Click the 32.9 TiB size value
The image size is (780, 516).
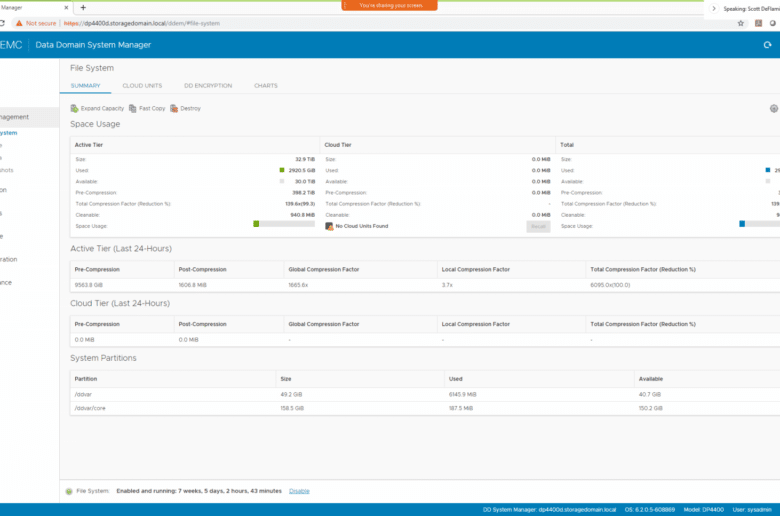point(305,159)
